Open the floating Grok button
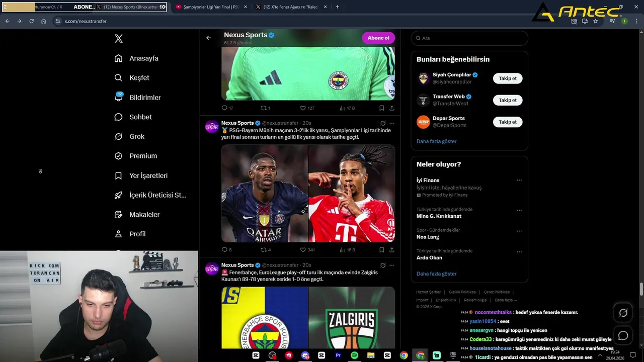 pos(623,313)
